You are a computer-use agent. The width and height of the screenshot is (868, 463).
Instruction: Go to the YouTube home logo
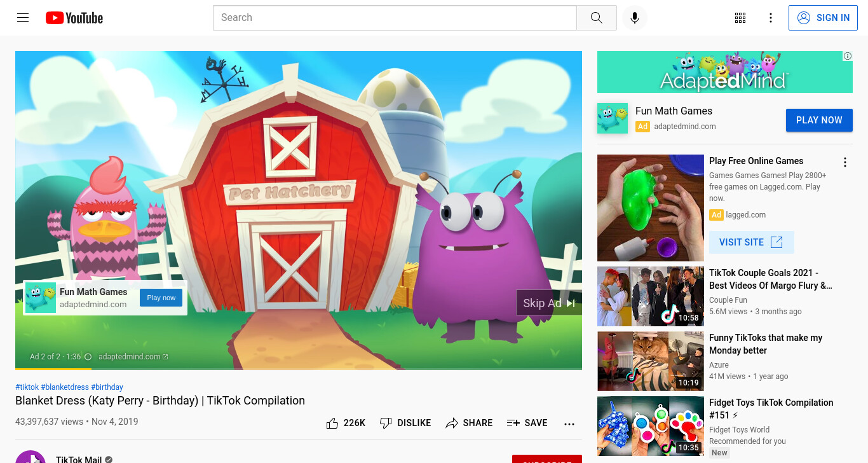[x=74, y=18]
